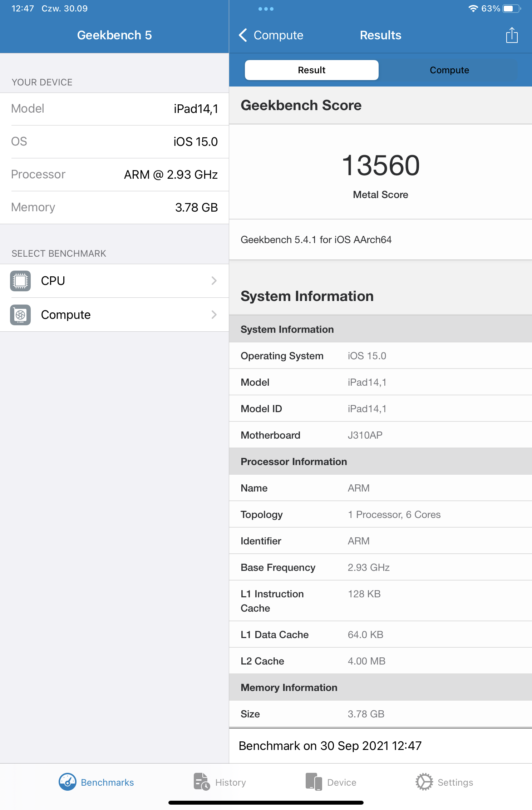Screen dimensions: 532x810
Task: Tap the Wi-Fi status icon
Action: 473,9
